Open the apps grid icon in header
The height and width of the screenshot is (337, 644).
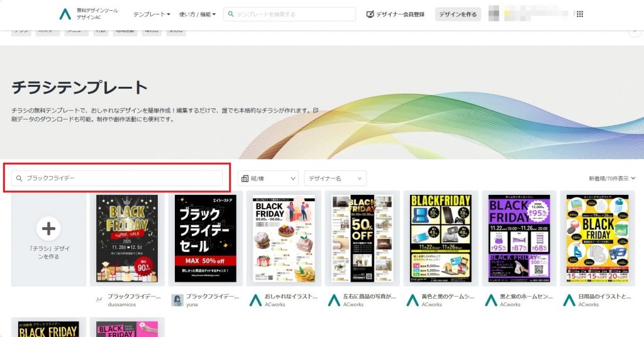coord(579,14)
